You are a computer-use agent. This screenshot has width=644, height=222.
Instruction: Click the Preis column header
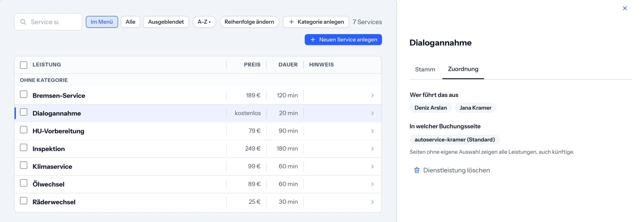(252, 65)
